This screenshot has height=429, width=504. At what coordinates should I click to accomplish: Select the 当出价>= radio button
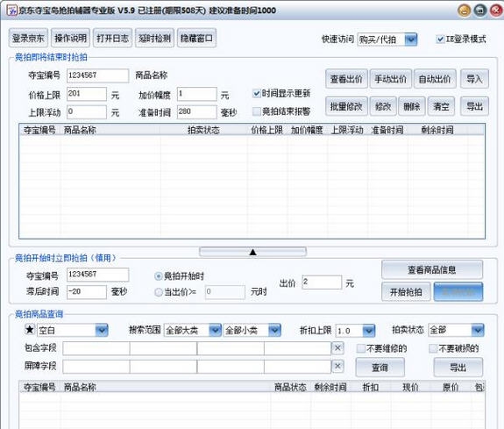pyautogui.click(x=158, y=292)
